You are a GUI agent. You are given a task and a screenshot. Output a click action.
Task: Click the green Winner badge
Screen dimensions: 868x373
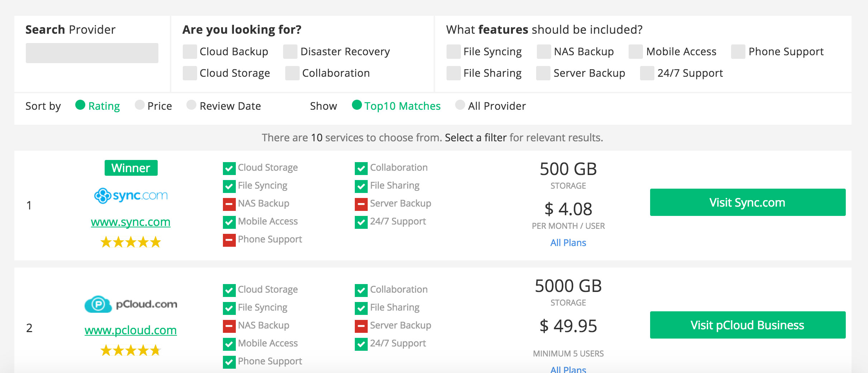[131, 168]
